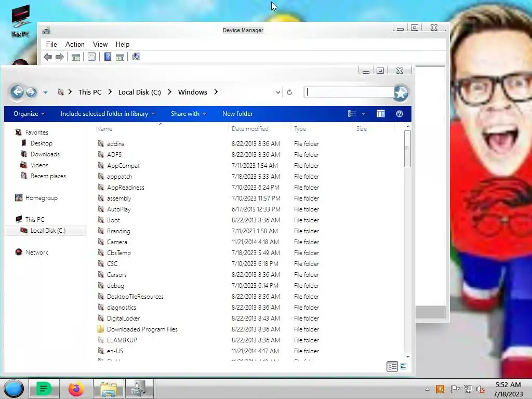Toggle the preview pane
Image resolution: width=532 pixels, height=399 pixels.
point(381,114)
